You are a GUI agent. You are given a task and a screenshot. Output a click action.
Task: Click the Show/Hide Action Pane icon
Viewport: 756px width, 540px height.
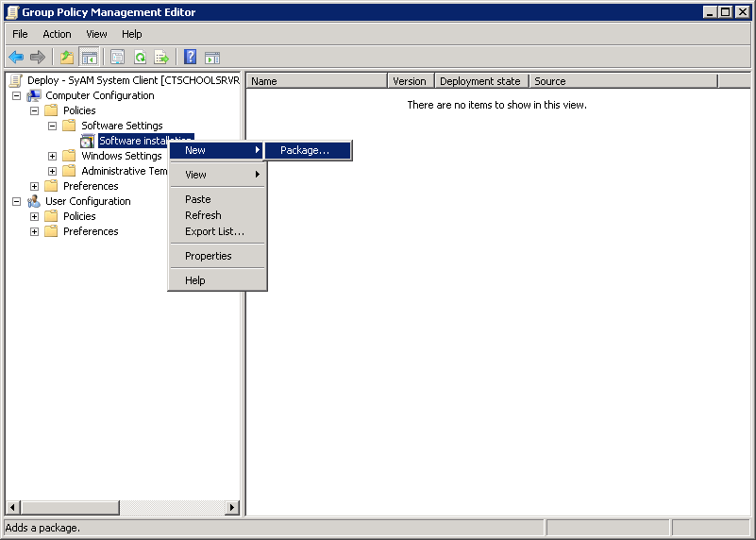(212, 58)
